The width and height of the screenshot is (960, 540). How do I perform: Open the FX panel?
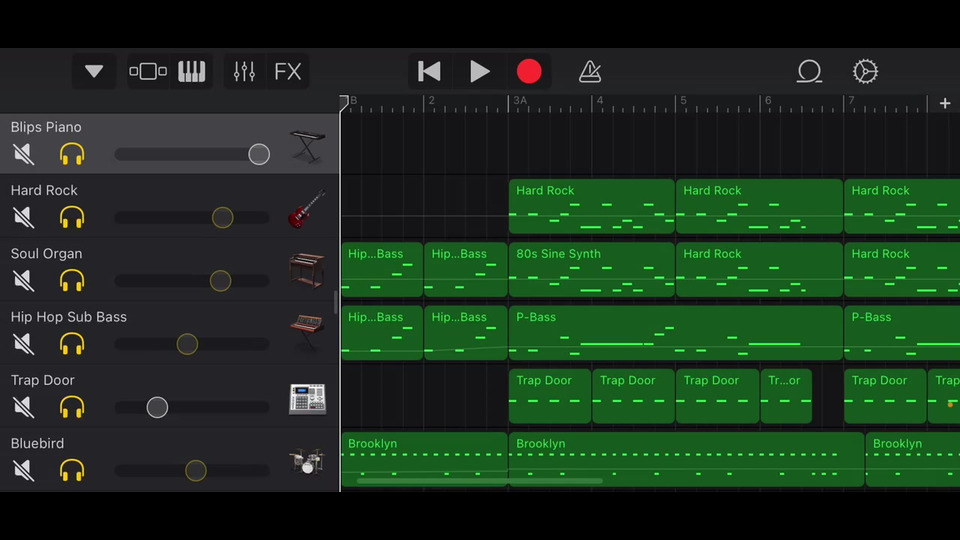point(288,71)
